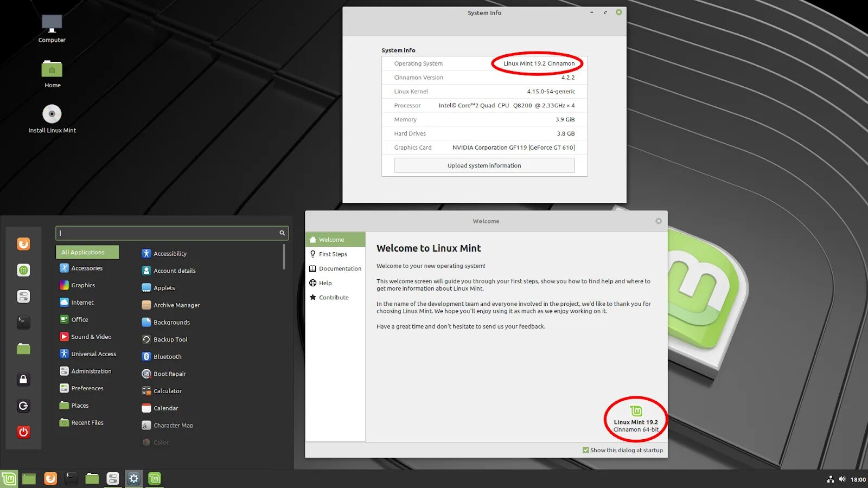Launch the Install Linux Mint desktop icon
Viewport: 868px width, 488px height.
tap(52, 119)
